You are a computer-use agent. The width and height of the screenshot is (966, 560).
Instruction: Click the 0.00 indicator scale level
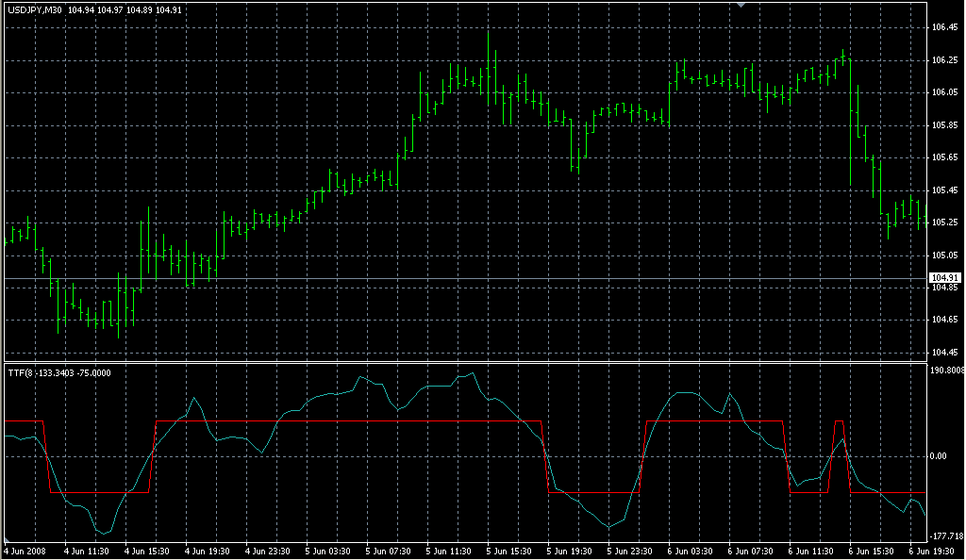939,456
